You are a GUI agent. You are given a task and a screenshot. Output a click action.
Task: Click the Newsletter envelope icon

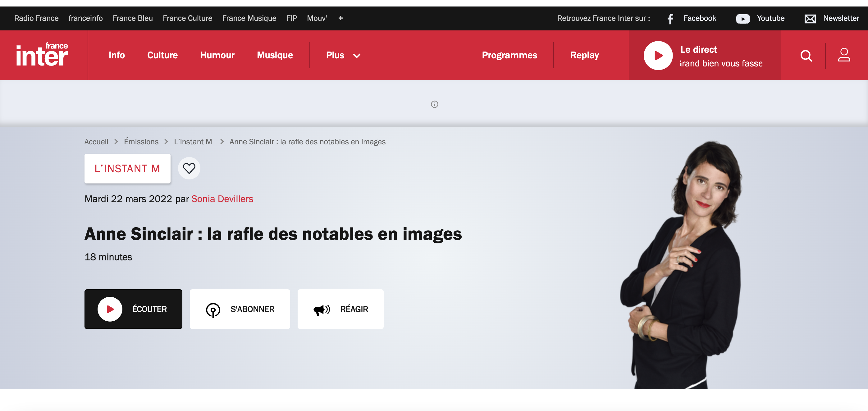tap(810, 19)
